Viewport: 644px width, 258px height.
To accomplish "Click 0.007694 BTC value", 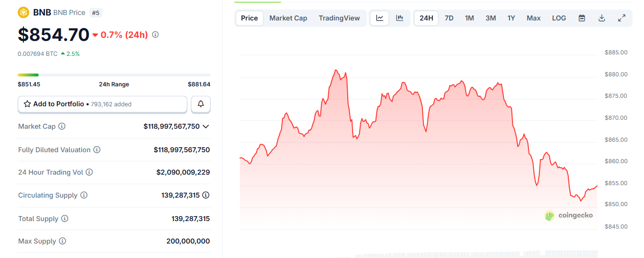I will click(x=37, y=53).
